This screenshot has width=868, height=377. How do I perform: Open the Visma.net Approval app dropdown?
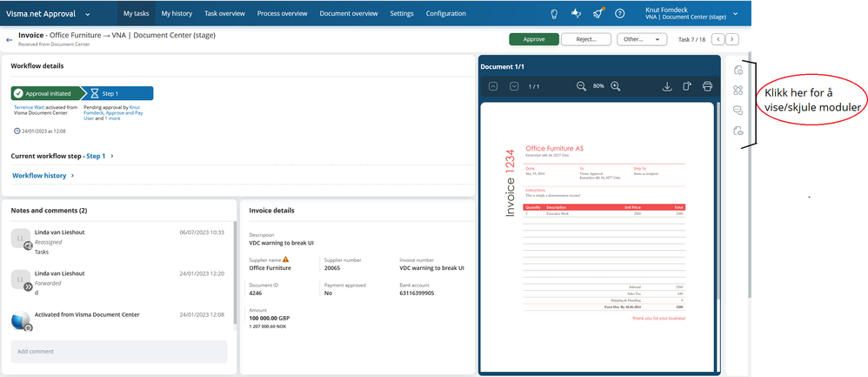[x=89, y=14]
